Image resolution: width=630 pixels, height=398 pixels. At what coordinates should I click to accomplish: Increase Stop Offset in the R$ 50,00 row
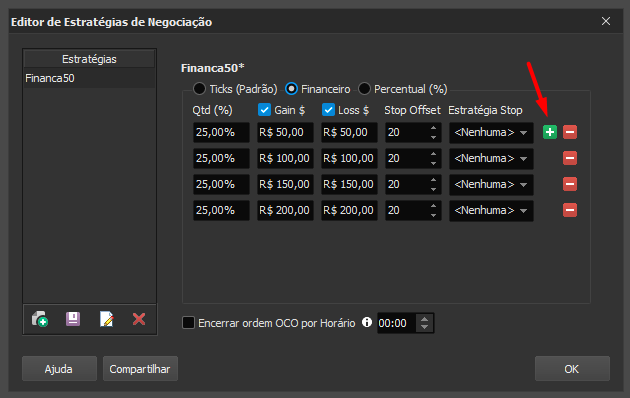tap(433, 128)
